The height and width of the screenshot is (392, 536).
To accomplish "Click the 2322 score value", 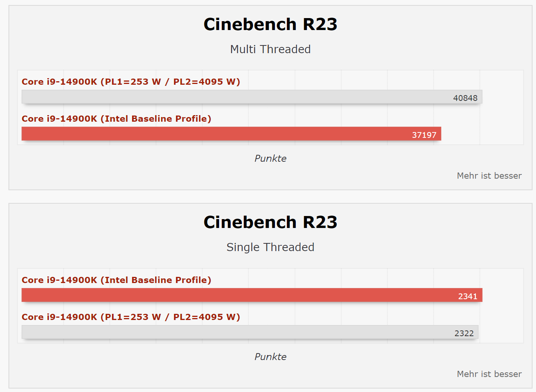I will tap(464, 333).
